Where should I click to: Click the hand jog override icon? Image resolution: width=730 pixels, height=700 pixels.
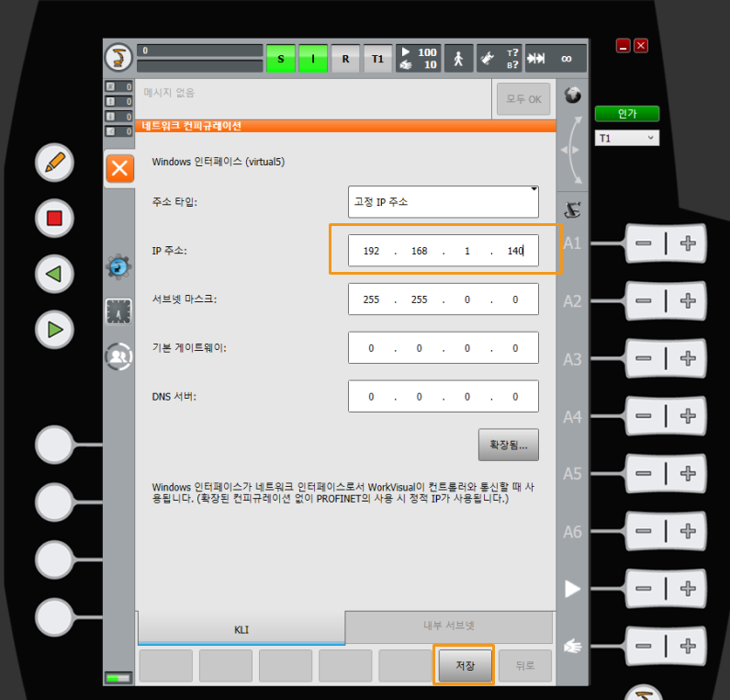pyautogui.click(x=573, y=646)
